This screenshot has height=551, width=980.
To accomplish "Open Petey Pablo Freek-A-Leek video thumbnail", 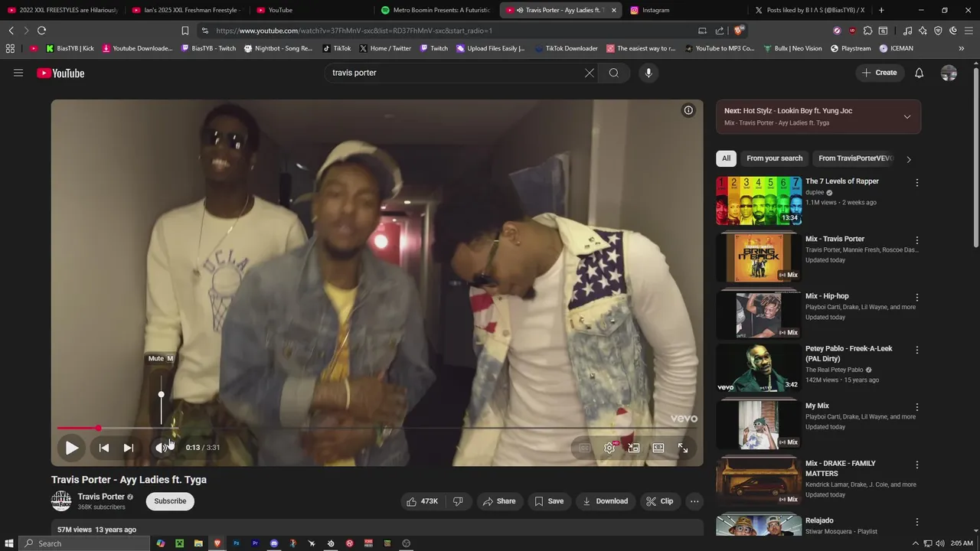I will [x=759, y=368].
